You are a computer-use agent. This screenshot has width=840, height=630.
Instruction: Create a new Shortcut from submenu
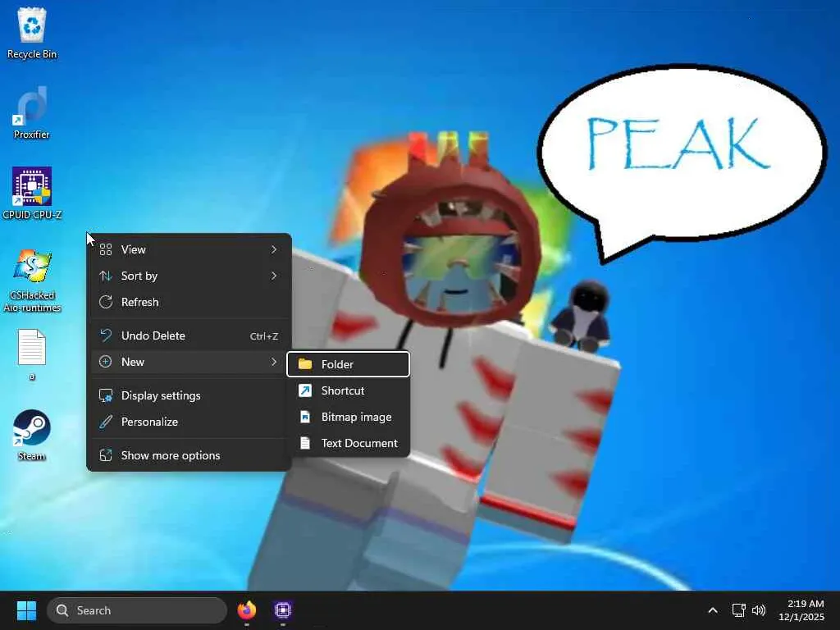[348, 390]
